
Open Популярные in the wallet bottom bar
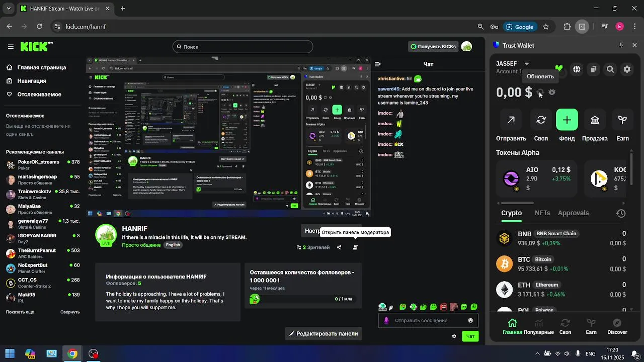click(539, 326)
